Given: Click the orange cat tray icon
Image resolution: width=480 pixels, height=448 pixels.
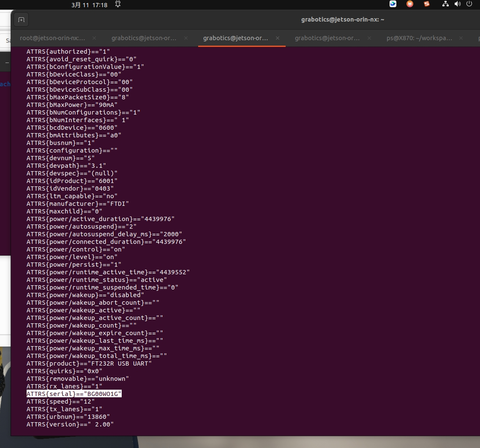Looking at the screenshot, I should [x=410, y=4].
